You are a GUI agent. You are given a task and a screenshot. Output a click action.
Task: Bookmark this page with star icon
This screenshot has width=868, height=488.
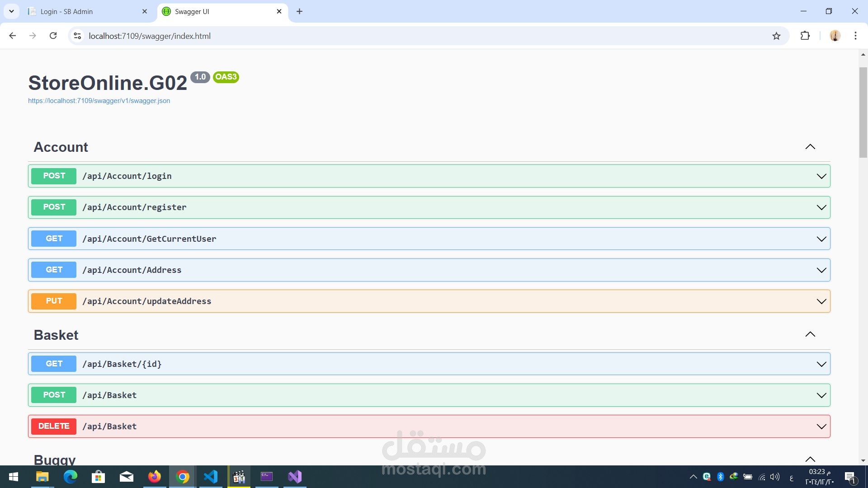(x=776, y=36)
